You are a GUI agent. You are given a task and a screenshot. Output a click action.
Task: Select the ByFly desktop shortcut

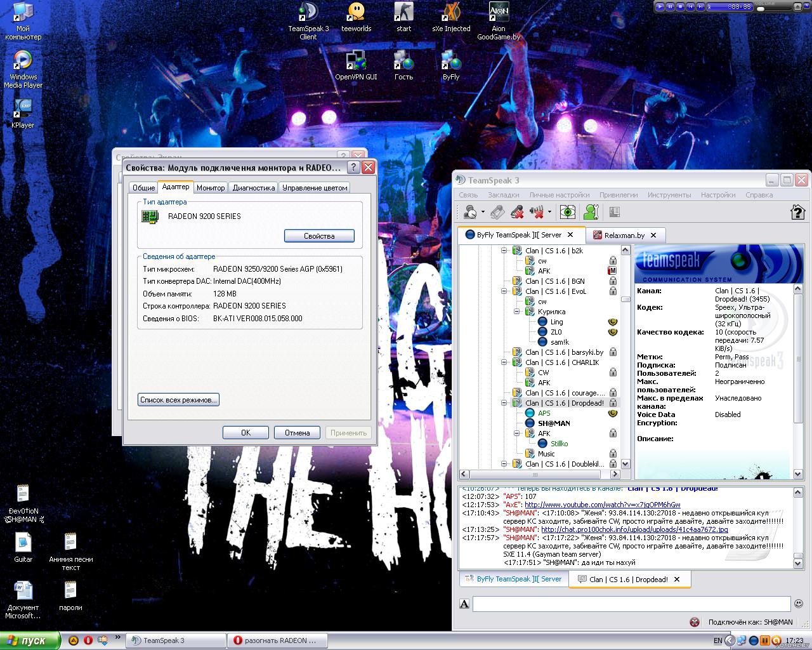(x=451, y=65)
